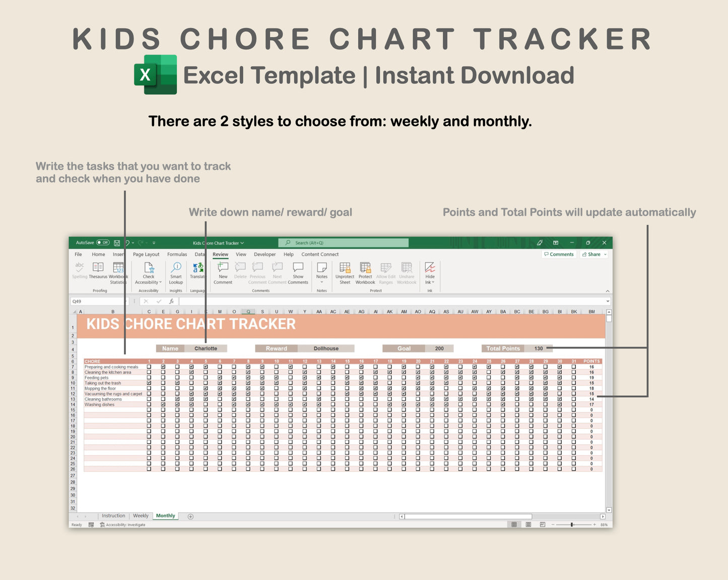The width and height of the screenshot is (728, 580).
Task: Click inside the Search box
Action: [x=343, y=243]
